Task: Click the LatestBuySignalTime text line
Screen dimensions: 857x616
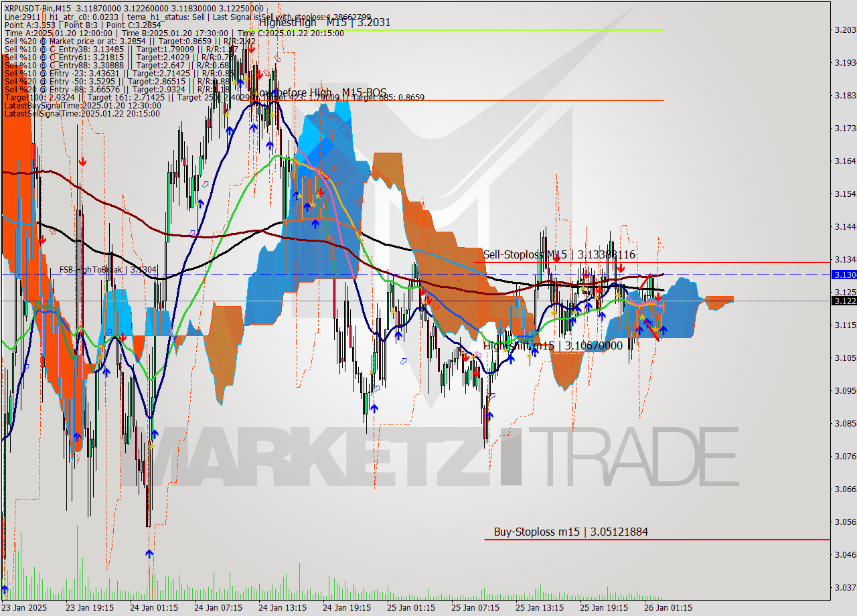Action: click(x=82, y=106)
